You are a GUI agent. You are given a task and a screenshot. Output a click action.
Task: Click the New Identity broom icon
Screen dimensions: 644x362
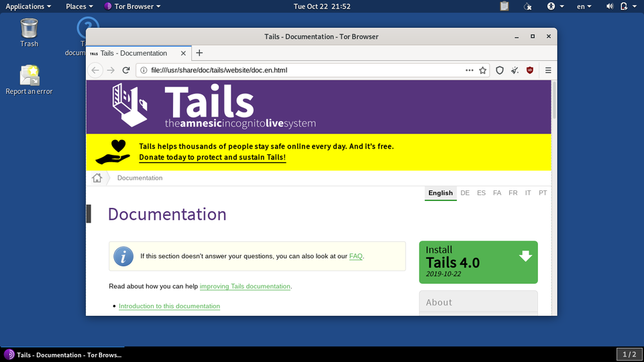pyautogui.click(x=515, y=70)
